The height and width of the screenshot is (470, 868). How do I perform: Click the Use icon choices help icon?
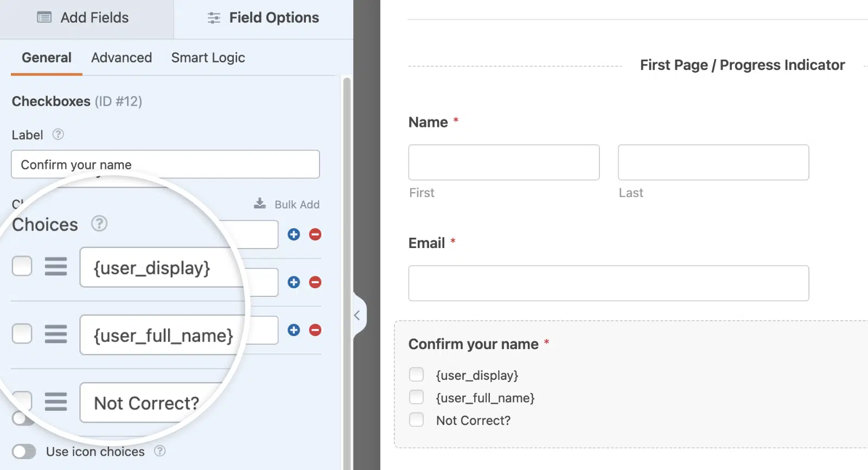pyautogui.click(x=159, y=451)
